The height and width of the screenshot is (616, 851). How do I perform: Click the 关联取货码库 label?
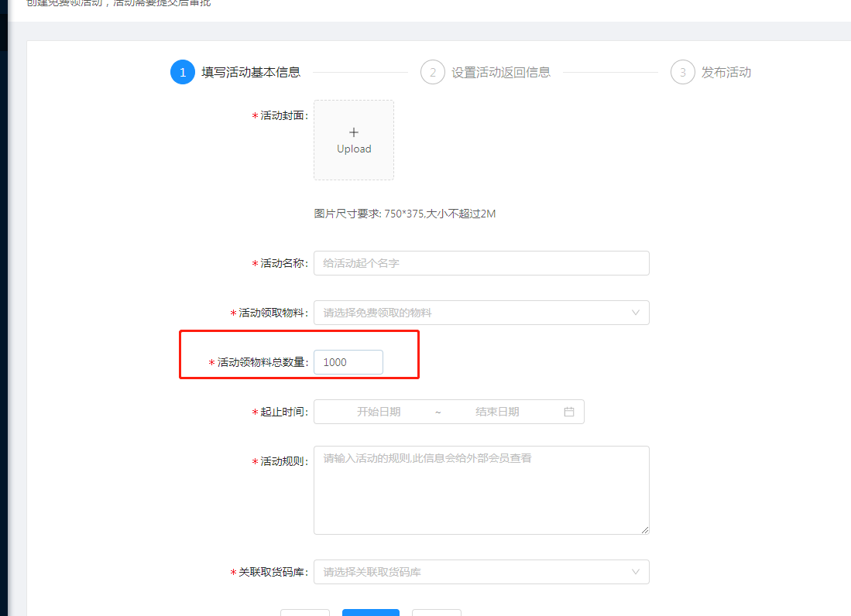(269, 572)
